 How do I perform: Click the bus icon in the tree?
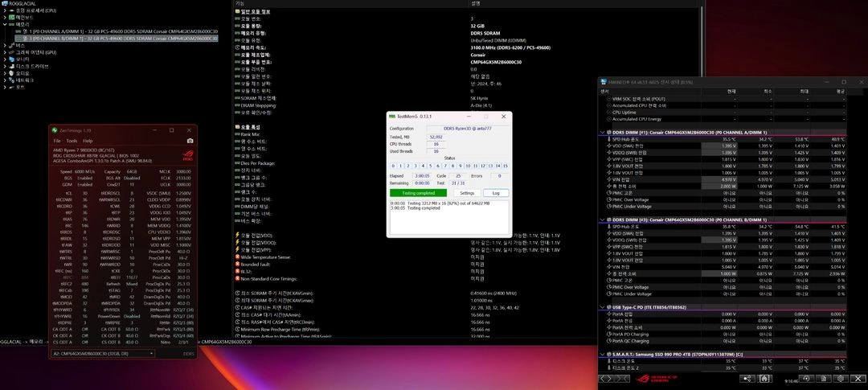[11, 45]
